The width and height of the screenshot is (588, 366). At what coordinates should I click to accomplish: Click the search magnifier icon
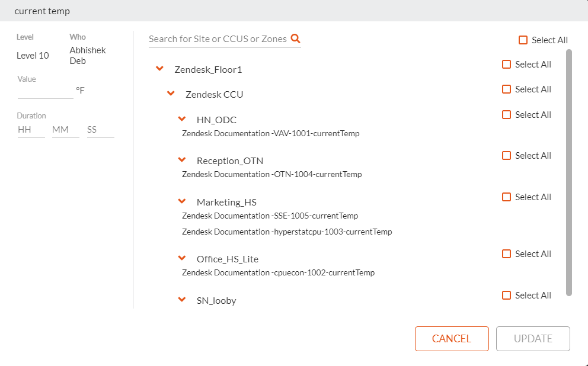click(x=295, y=38)
